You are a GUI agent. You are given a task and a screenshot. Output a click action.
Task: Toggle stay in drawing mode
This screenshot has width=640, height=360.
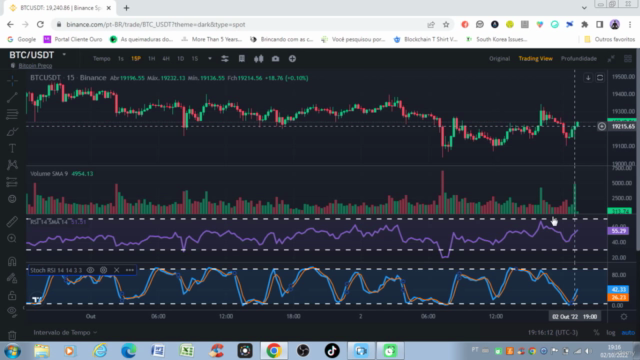point(12,278)
